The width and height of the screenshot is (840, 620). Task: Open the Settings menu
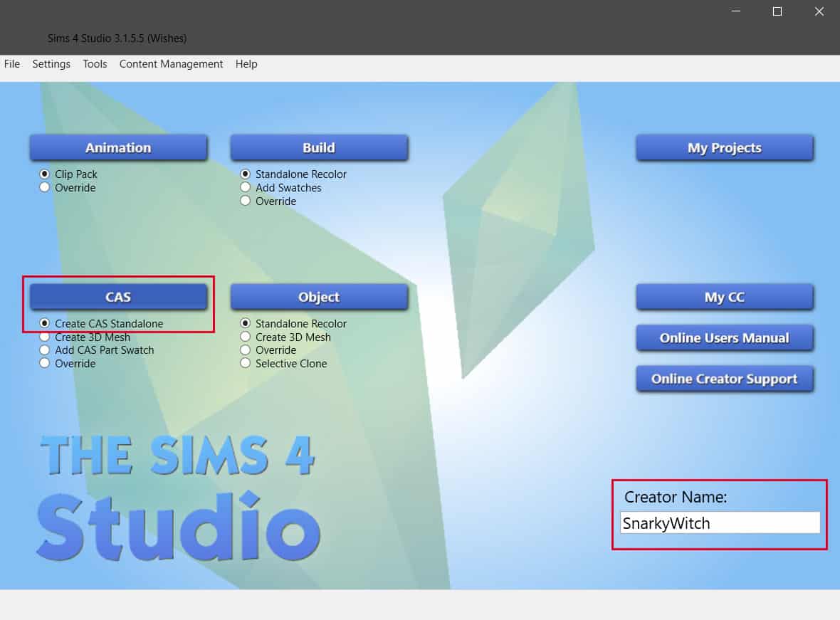tap(51, 64)
